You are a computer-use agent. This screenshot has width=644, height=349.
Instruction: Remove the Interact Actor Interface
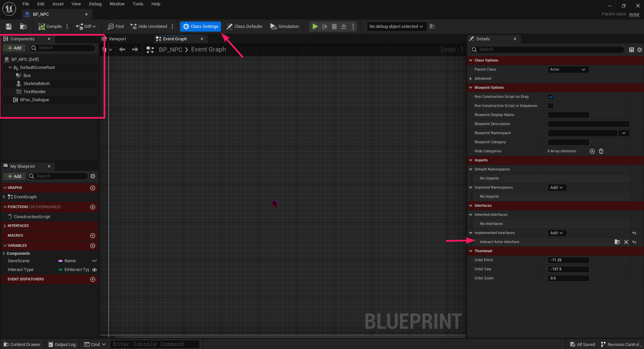[x=626, y=242]
